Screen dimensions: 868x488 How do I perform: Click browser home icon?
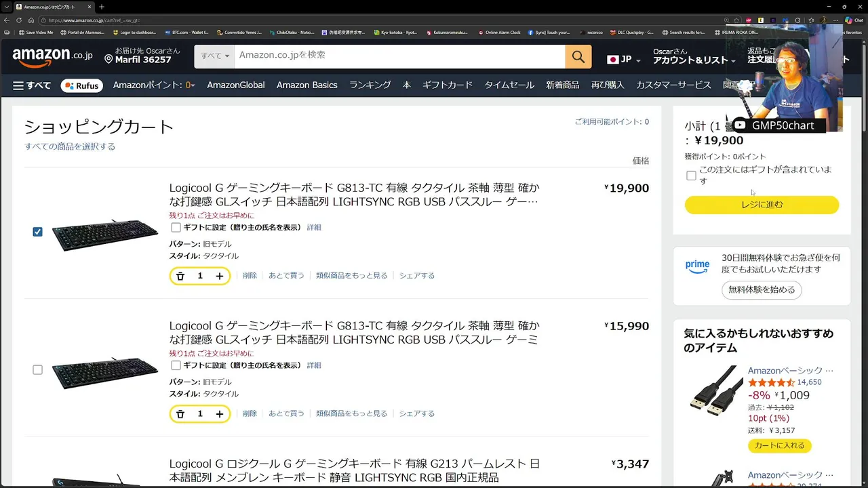point(31,20)
